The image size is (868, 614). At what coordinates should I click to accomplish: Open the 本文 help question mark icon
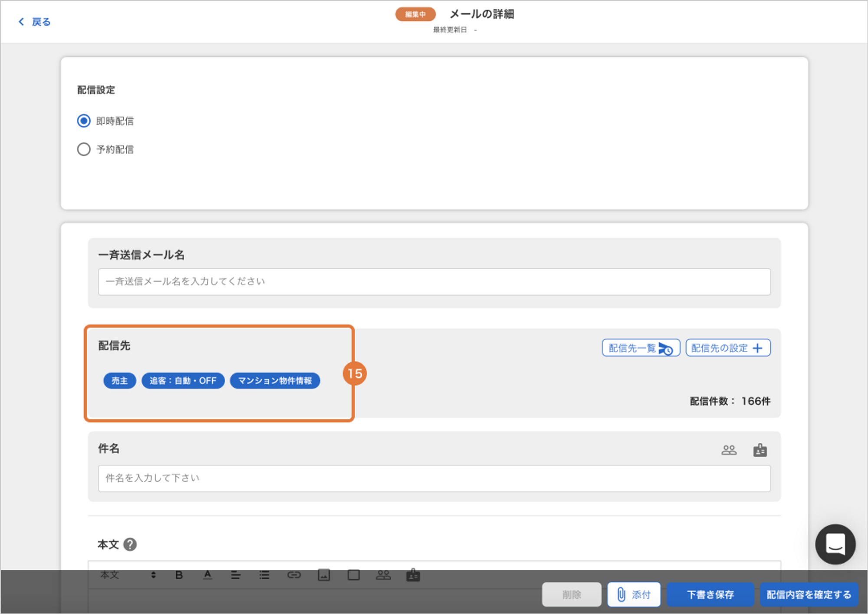point(130,545)
